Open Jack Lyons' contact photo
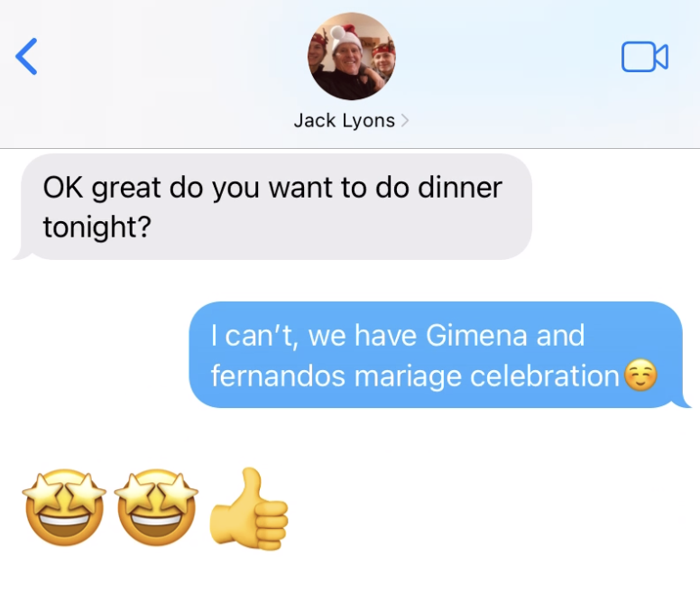 (x=351, y=56)
